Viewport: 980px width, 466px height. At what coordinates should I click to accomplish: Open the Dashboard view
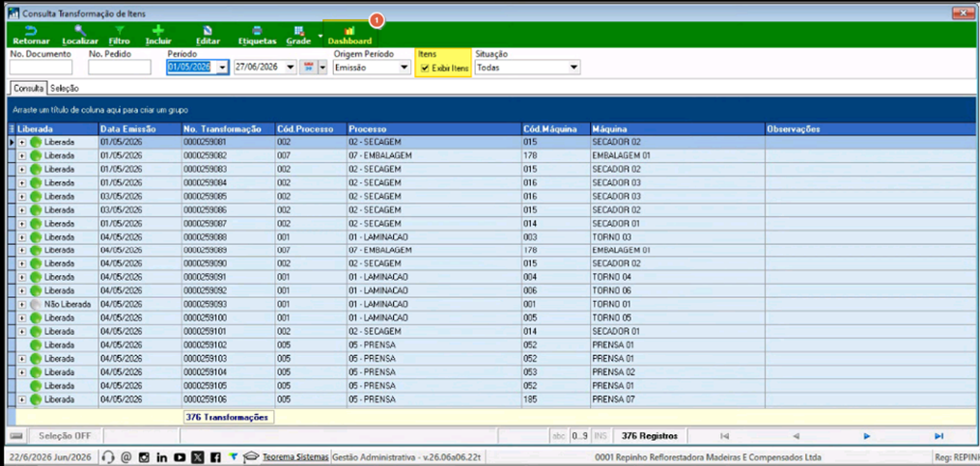[350, 35]
